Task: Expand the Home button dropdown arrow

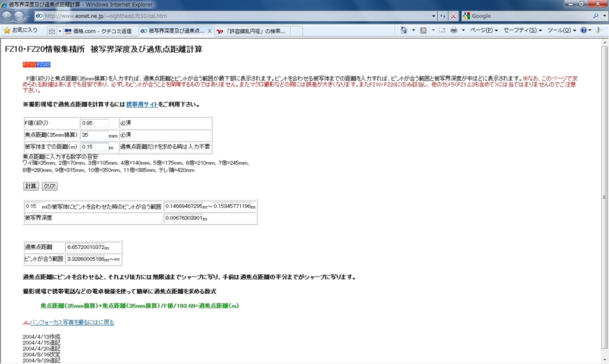Action: 413,30
